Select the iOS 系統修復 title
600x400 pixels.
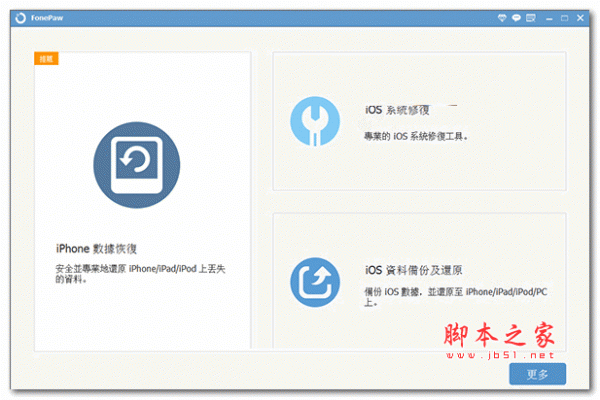click(397, 110)
